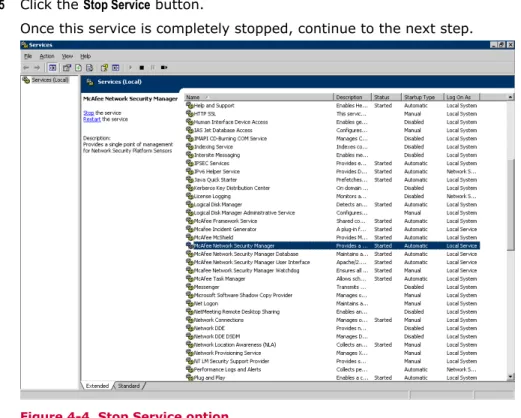Sort by the Log On As column header
The image size is (521, 418).
tap(462, 97)
